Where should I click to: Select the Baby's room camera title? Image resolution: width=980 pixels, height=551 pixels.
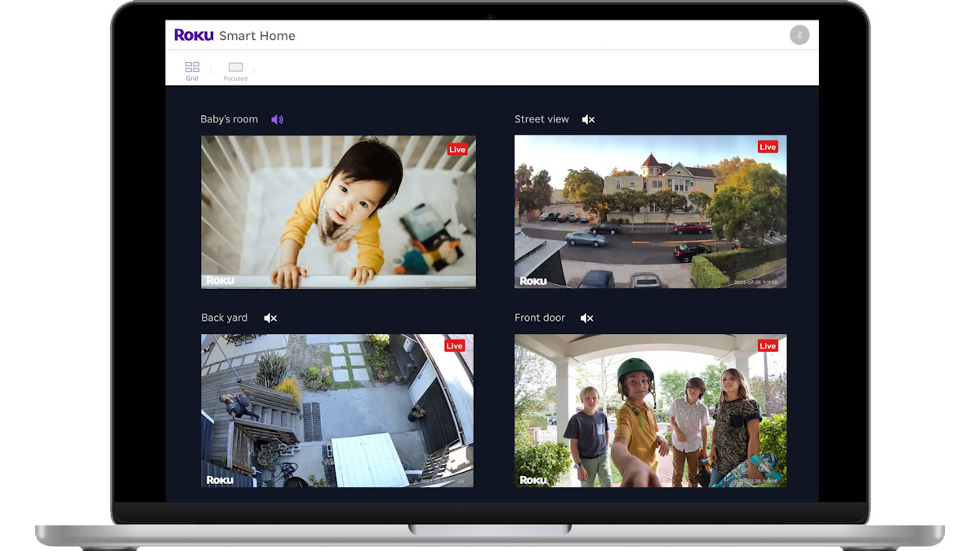[229, 119]
